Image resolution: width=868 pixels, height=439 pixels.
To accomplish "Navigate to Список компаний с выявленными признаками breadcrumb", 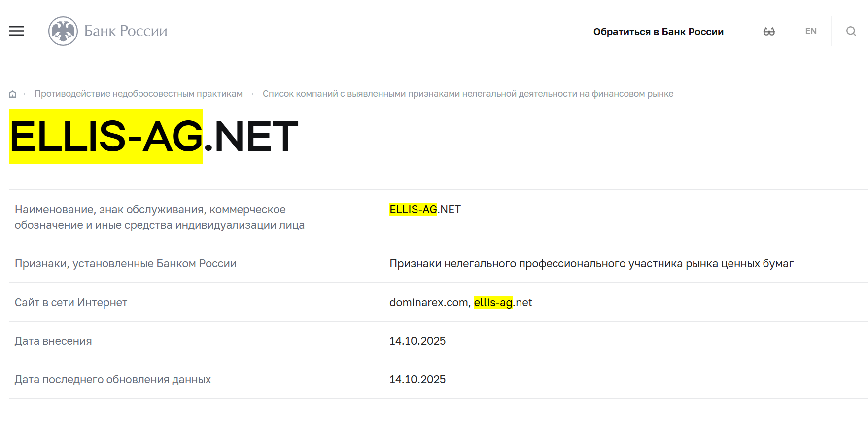I will tap(468, 93).
